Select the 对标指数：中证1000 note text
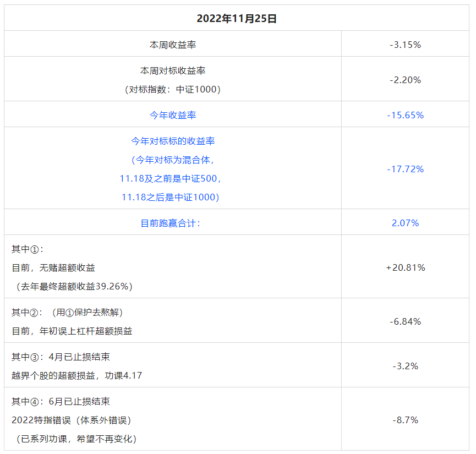This screenshot has height=454, width=476. click(173, 89)
